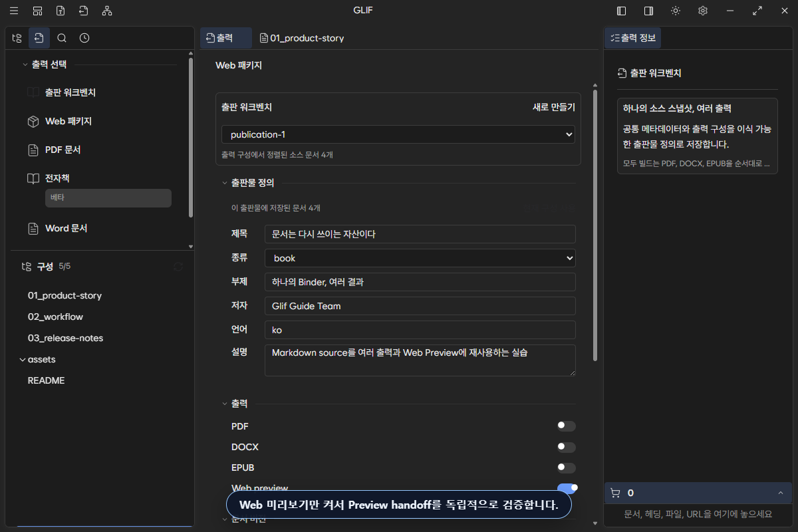Click the file upload icon in title bar
The width and height of the screenshot is (798, 532).
tap(61, 11)
